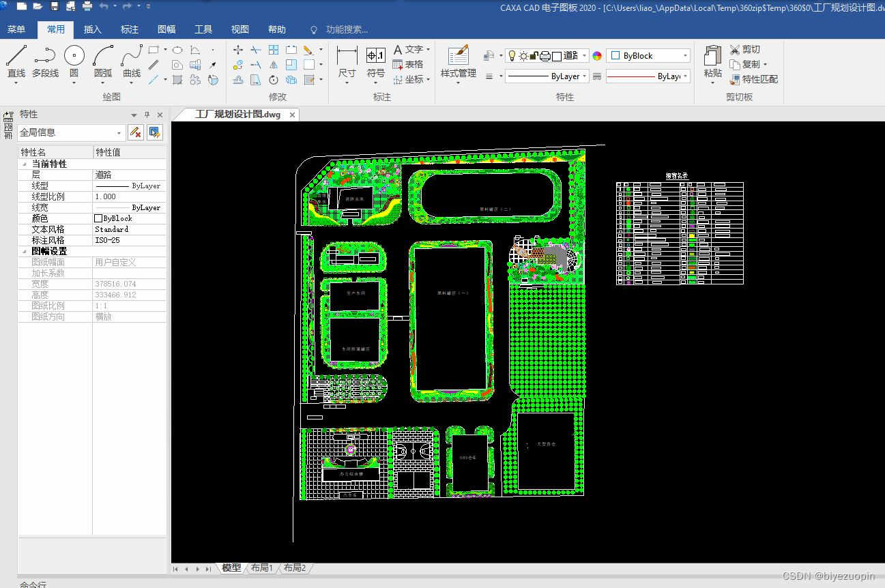885x588 pixels.
Task: Select the rotate tool in 修改 group
Action: [274, 80]
